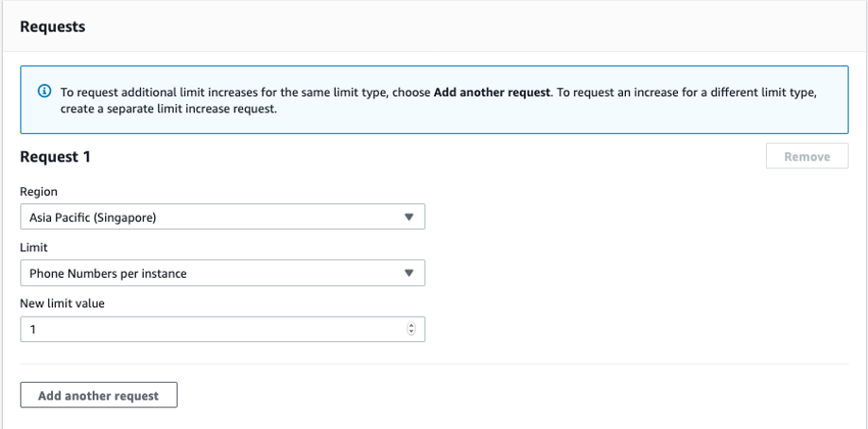Viewport: 868px width, 429px height.
Task: Decrease the new limit value with the down arrow
Action: pyautogui.click(x=410, y=333)
